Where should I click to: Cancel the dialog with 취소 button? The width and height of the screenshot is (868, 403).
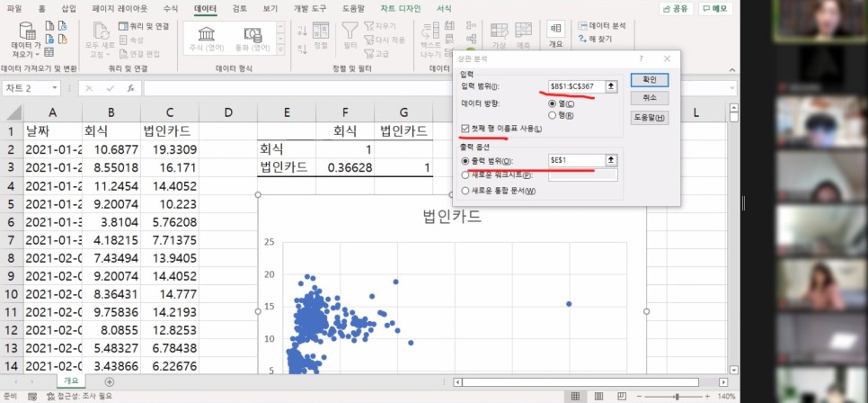(x=650, y=98)
